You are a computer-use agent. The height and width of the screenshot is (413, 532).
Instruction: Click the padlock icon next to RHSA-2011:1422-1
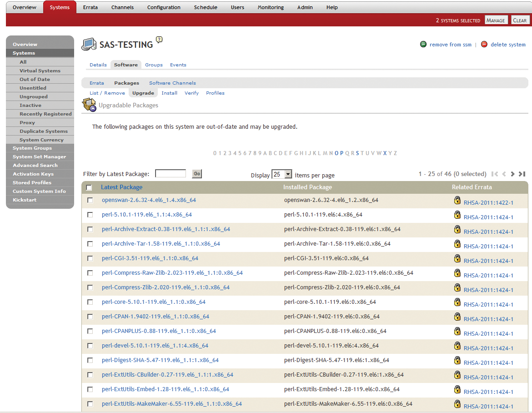pos(457,201)
